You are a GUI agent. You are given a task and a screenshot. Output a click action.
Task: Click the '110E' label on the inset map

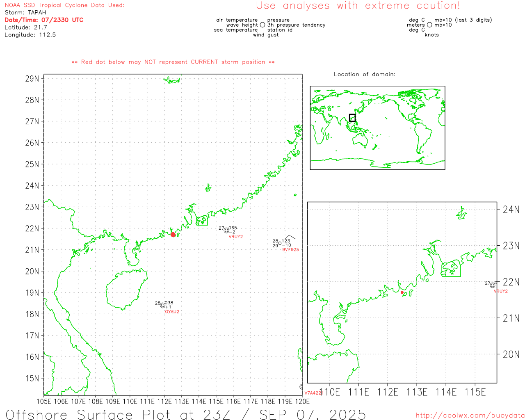(x=329, y=392)
